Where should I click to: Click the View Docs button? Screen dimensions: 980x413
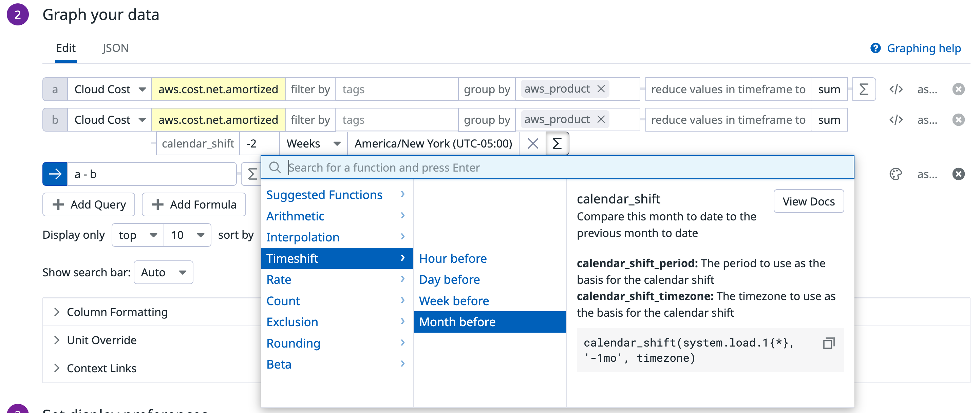pos(808,201)
